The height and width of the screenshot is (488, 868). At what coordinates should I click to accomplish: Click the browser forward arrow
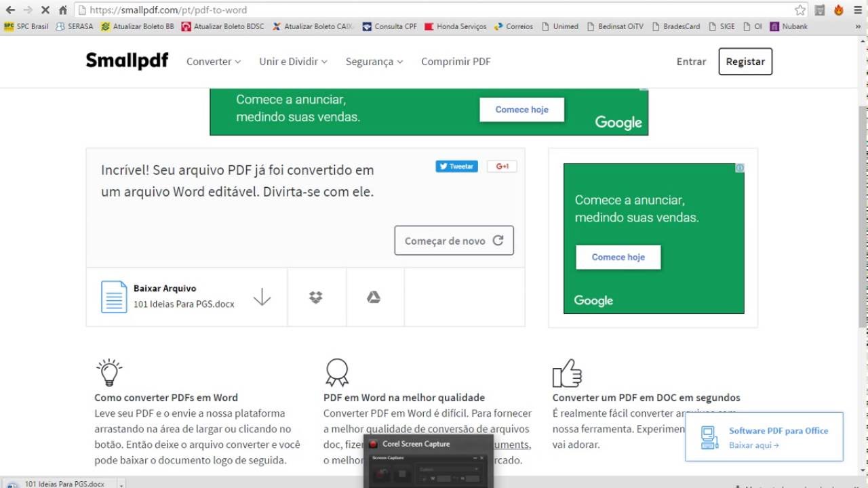tap(28, 10)
